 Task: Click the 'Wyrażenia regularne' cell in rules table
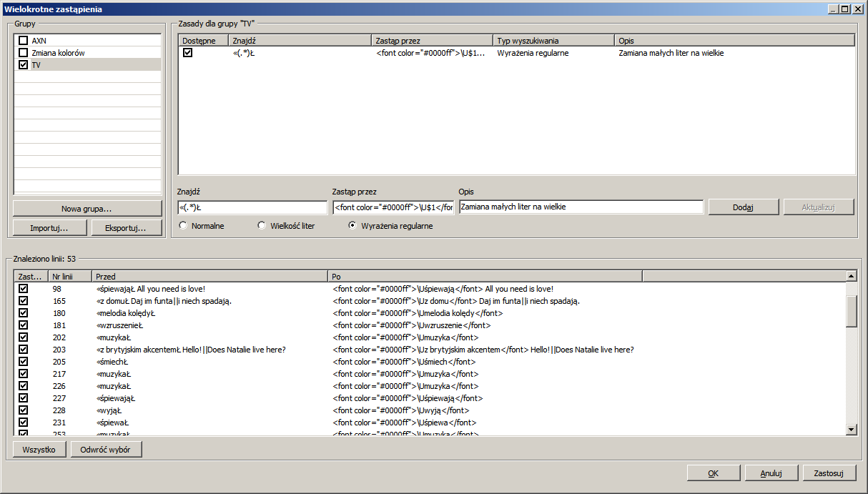pyautogui.click(x=533, y=53)
